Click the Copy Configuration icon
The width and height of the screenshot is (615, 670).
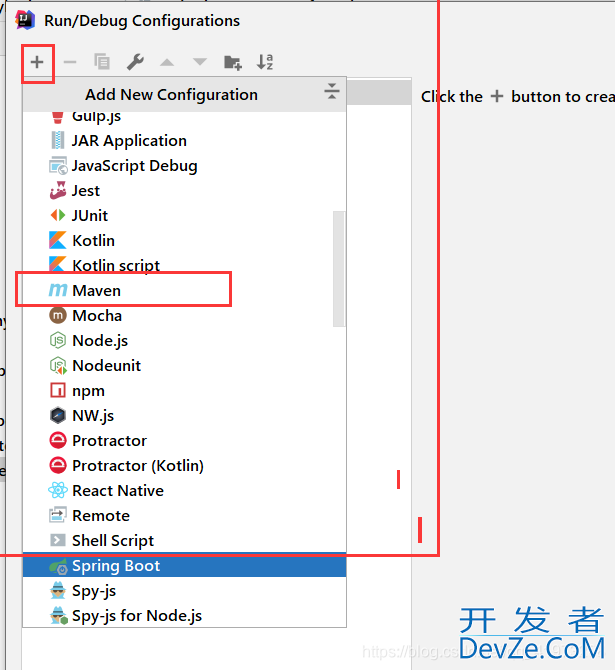102,62
